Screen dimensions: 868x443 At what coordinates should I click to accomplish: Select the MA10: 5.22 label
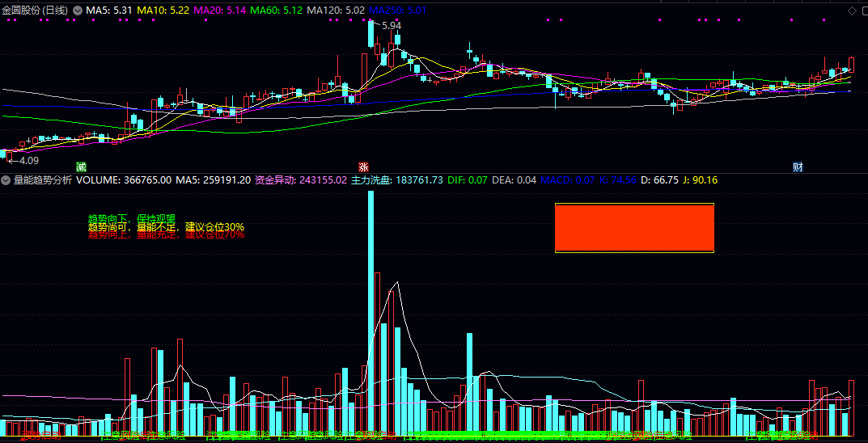pos(163,10)
